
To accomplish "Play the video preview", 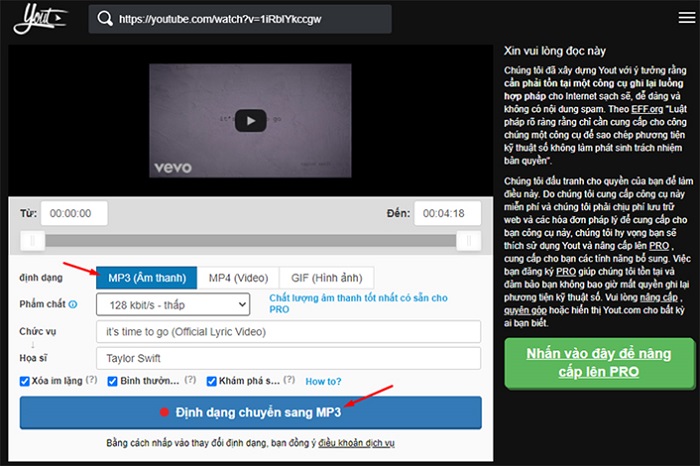I will click(x=250, y=118).
